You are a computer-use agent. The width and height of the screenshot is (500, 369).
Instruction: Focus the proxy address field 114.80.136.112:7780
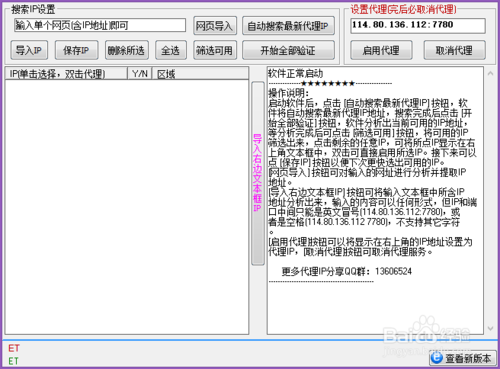[418, 26]
